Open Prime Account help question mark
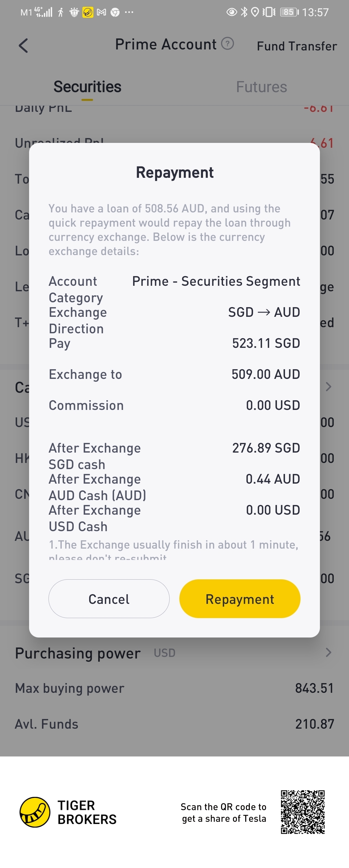This screenshot has width=349, height=868. (x=227, y=44)
